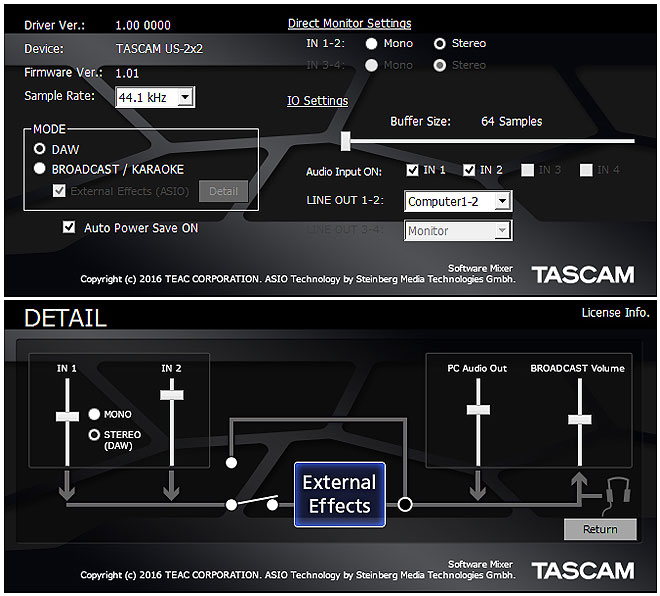Click the output node after External Effects
Image resolution: width=660 pixels, height=596 pixels.
405,504
